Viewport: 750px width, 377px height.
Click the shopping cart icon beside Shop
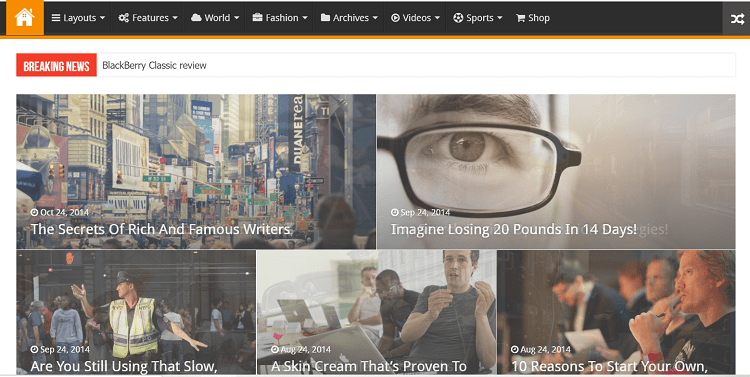point(520,18)
